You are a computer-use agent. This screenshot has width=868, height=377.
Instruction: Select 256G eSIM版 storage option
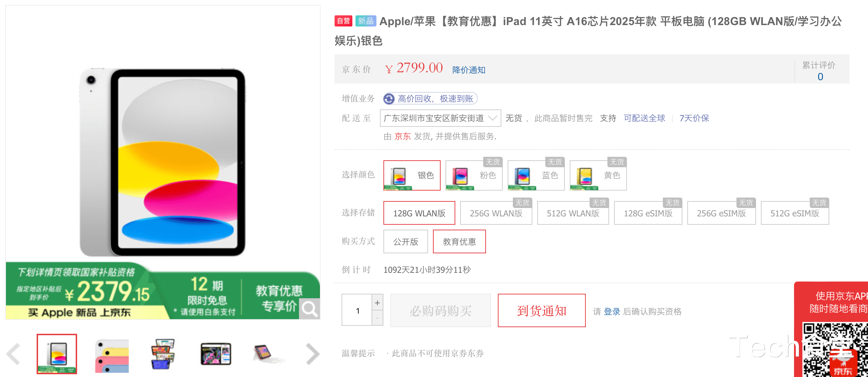click(x=721, y=213)
